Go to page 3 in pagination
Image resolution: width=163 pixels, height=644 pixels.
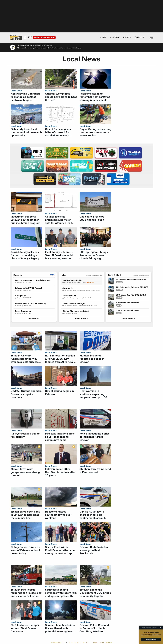pos(69,643)
